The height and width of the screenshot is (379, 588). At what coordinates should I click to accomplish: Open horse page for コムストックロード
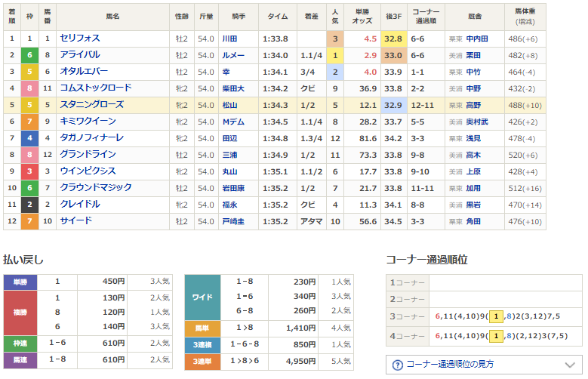tap(96, 88)
